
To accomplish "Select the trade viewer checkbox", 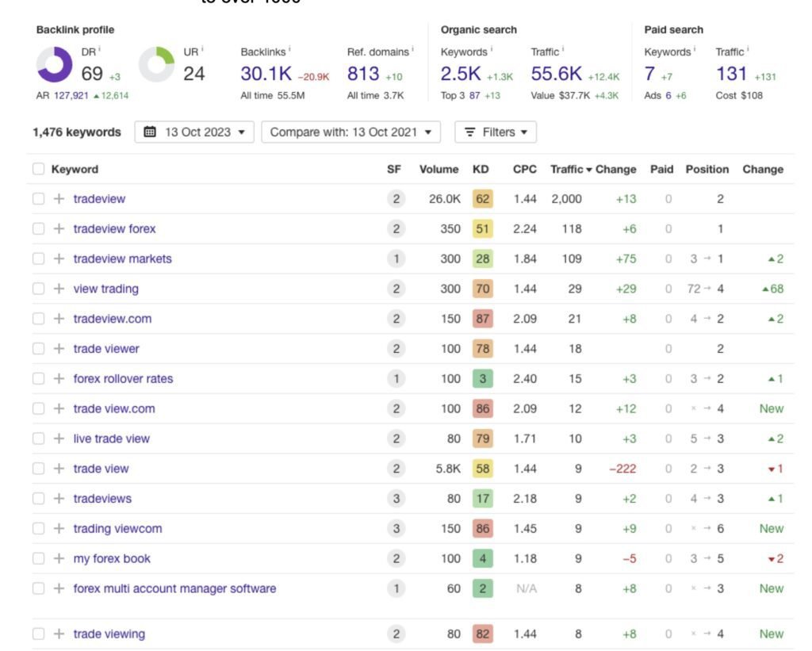I will tap(38, 349).
